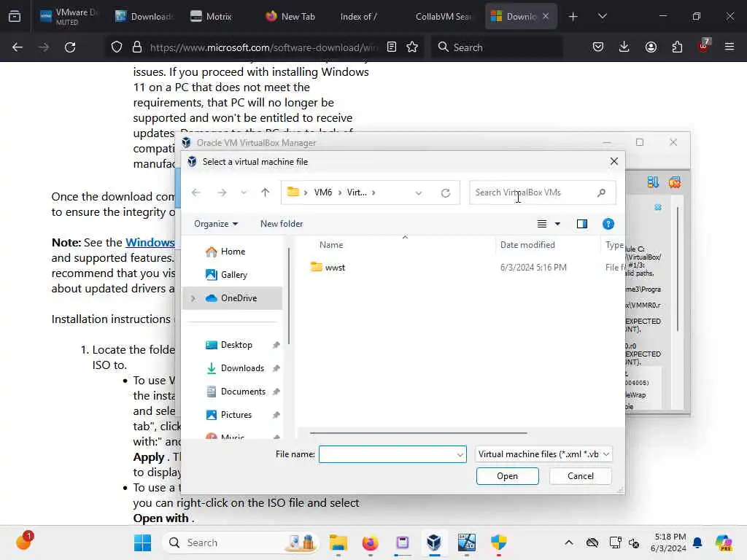Sort by Date modified column
Image resolution: width=747 pixels, height=560 pixels.
pyautogui.click(x=527, y=245)
